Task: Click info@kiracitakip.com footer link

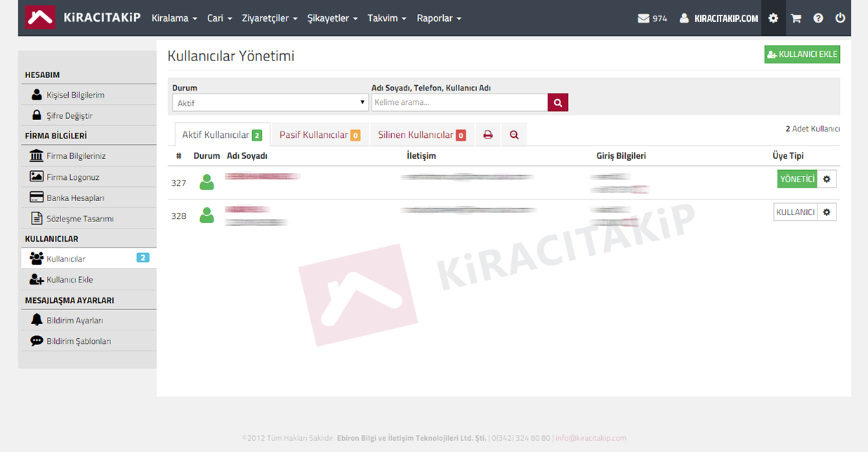Action: (x=591, y=438)
